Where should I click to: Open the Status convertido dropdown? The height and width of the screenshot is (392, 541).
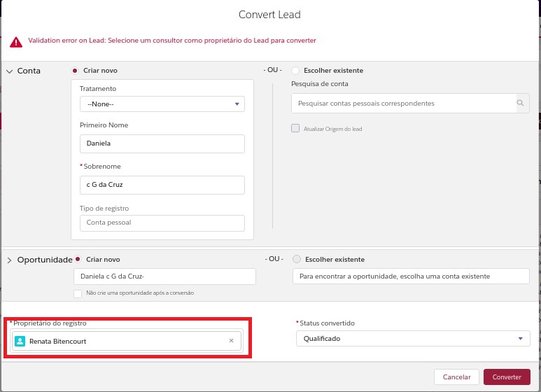411,339
